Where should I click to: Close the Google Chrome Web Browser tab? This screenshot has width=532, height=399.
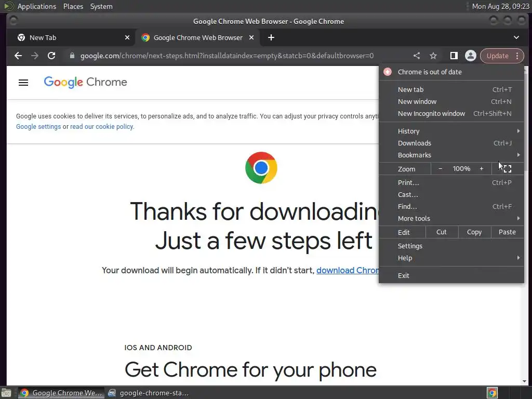(x=251, y=37)
